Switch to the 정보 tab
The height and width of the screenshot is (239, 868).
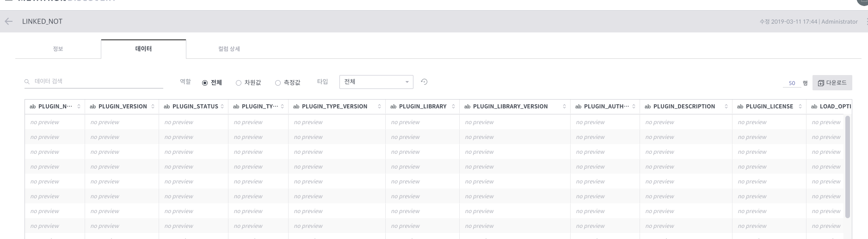tap(58, 49)
